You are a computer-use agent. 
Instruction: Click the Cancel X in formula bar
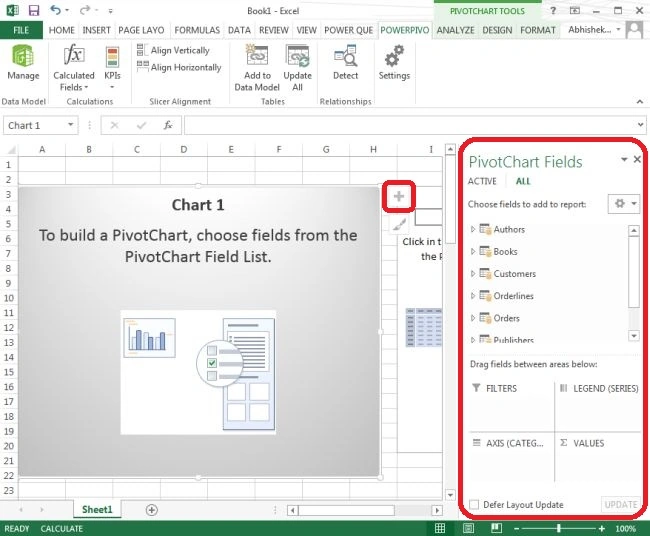pyautogui.click(x=114, y=125)
